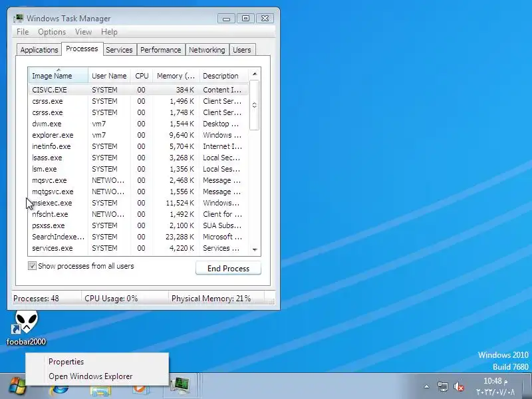This screenshot has height=399, width=532.
Task: Sort by the Memory column header
Action: (x=176, y=76)
